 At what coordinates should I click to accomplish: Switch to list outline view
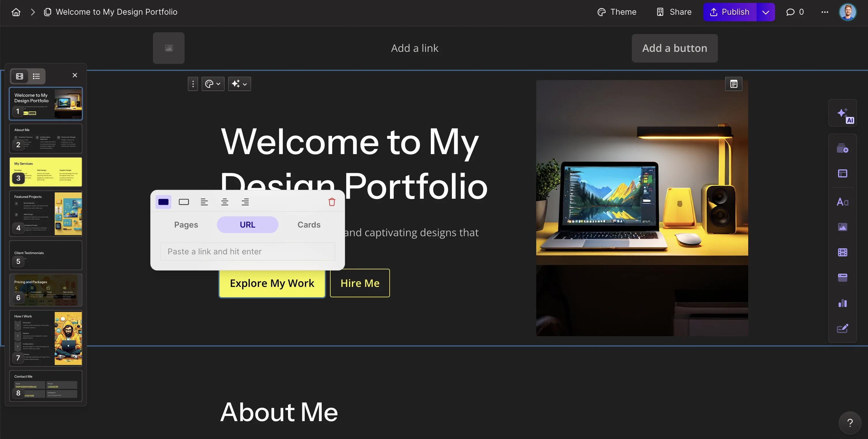pos(36,76)
